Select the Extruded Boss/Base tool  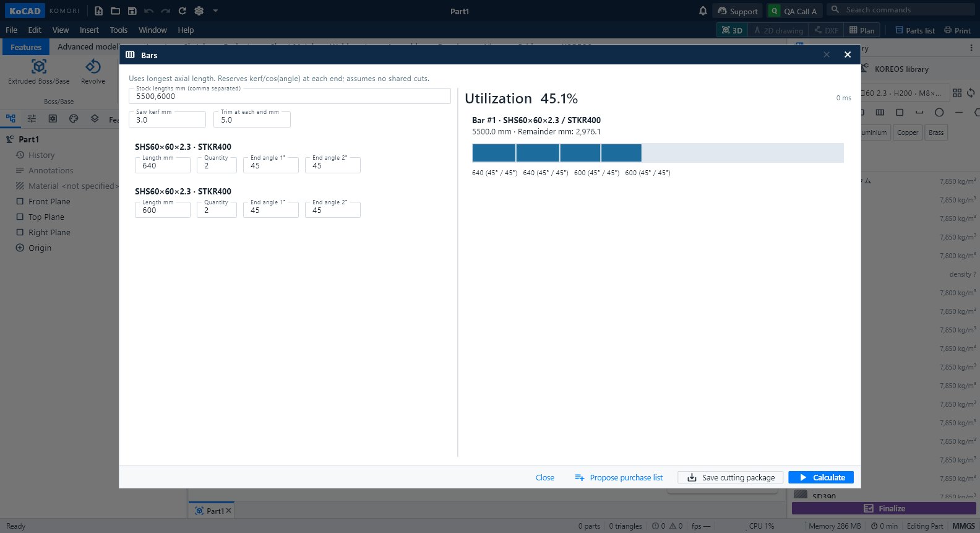pyautogui.click(x=39, y=72)
